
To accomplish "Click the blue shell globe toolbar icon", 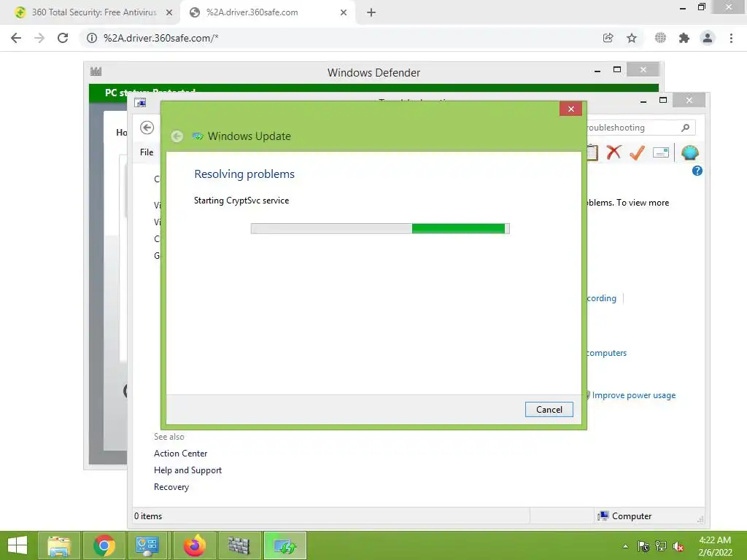I will [689, 152].
